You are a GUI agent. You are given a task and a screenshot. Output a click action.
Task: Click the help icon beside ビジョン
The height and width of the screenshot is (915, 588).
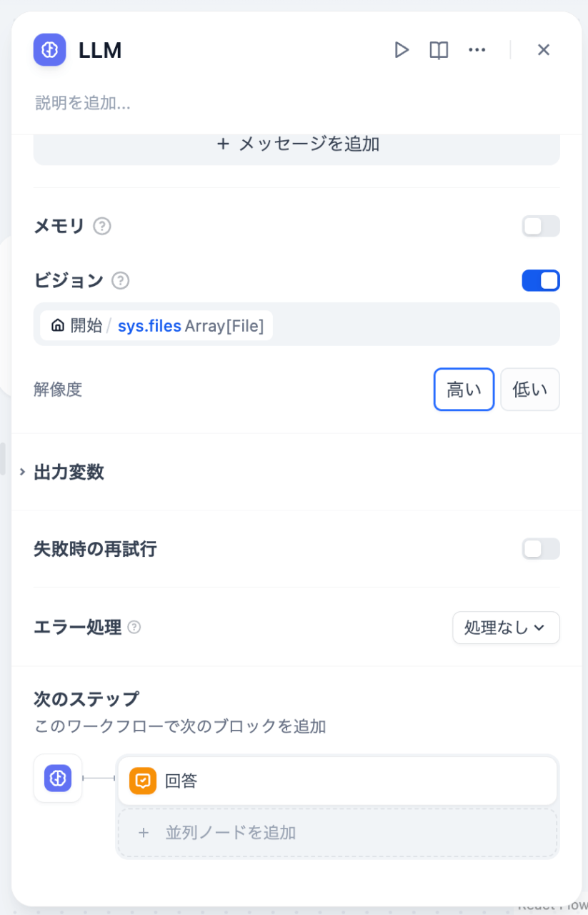point(121,281)
